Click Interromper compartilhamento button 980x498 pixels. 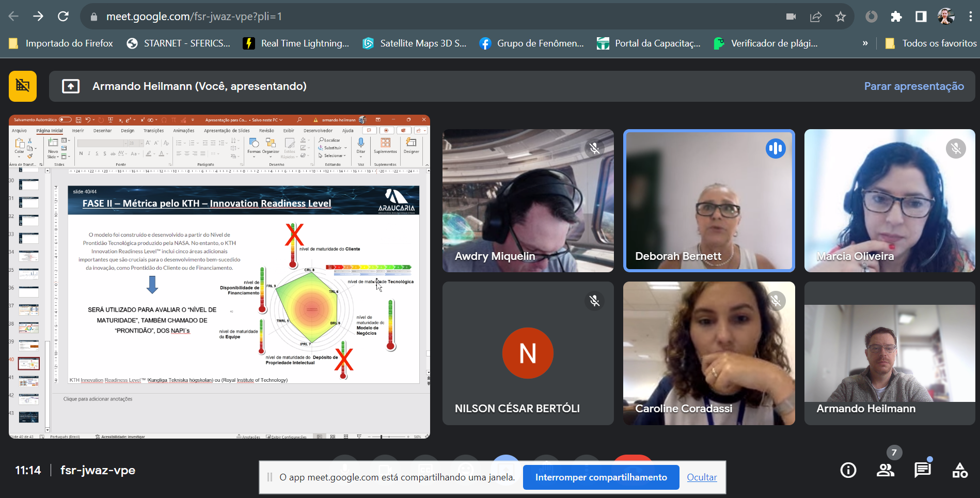point(601,477)
